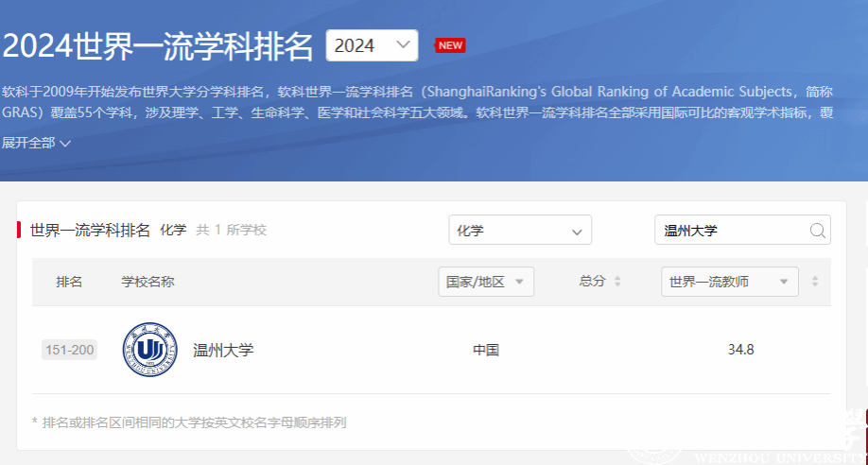Click the 中国 country cell

tap(486, 351)
